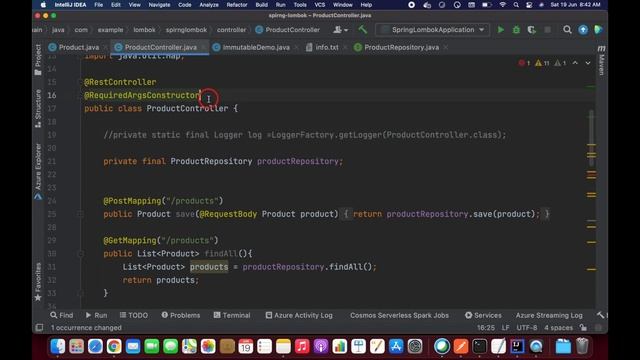
Task: Click the ProductController class icon in breadcrumb
Action: (x=259, y=30)
